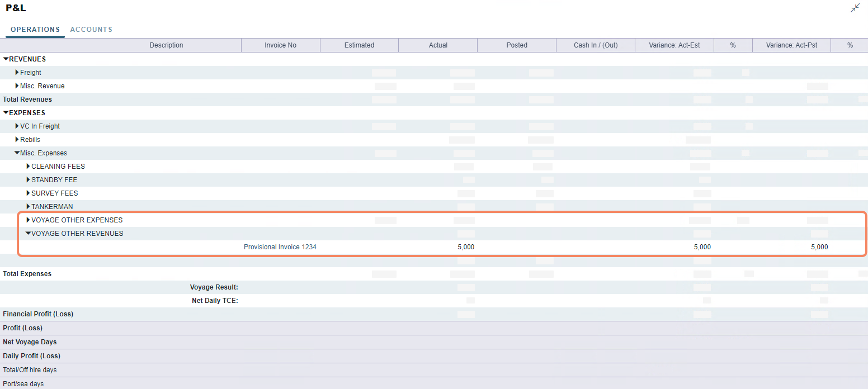
Task: Switch to the ACCOUNTS tab
Action: pyautogui.click(x=91, y=30)
